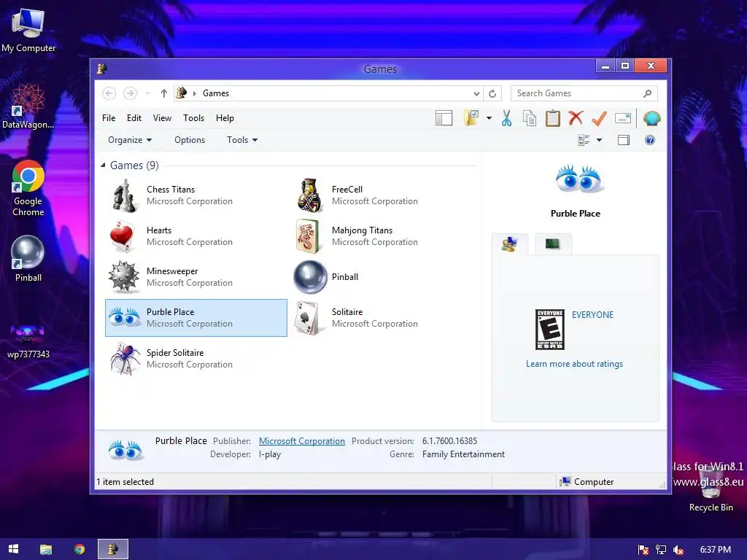
Task: Click the shell globe toolbar icon
Action: click(x=651, y=118)
